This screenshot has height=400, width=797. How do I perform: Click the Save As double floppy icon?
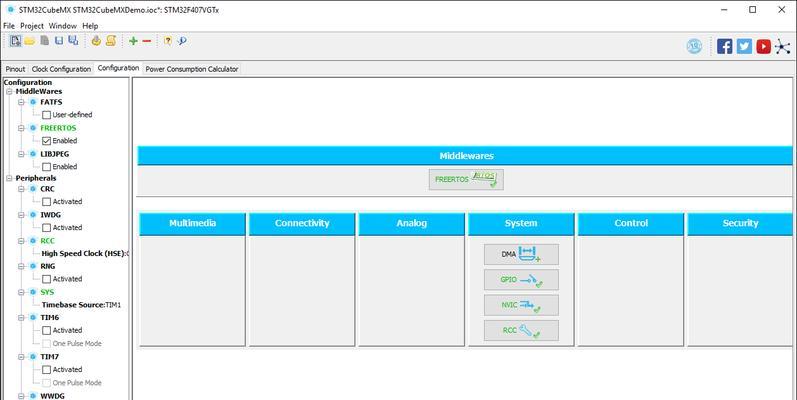(x=73, y=41)
